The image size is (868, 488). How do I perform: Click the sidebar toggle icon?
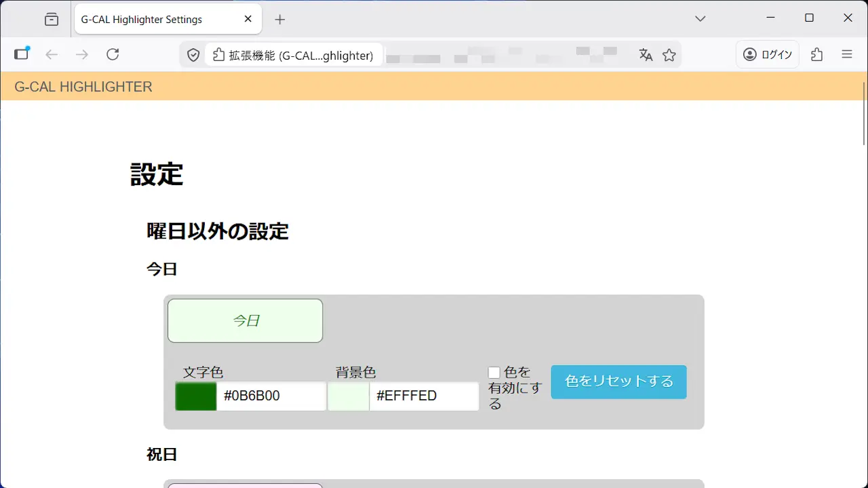click(x=22, y=54)
